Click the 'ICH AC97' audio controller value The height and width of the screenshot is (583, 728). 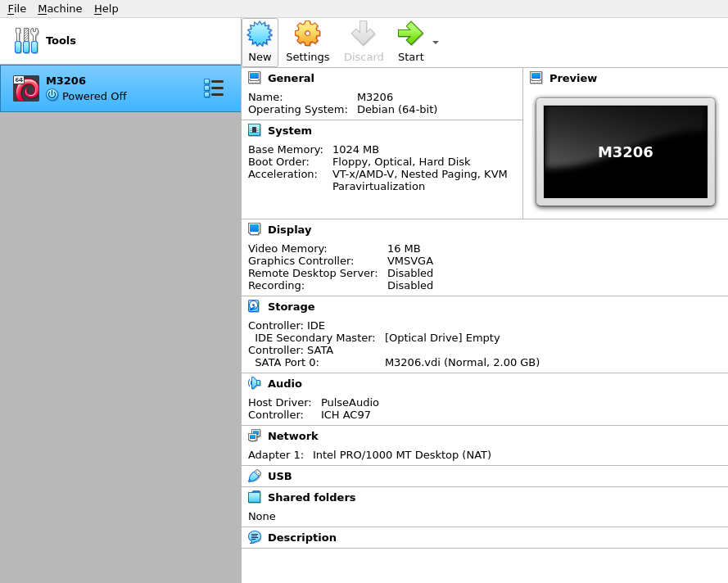click(x=346, y=415)
